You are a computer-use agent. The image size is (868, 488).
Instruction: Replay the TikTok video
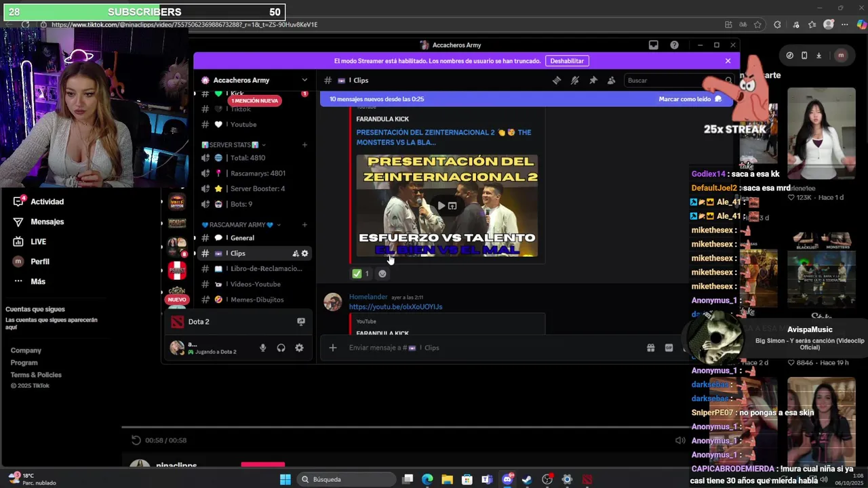click(x=136, y=441)
